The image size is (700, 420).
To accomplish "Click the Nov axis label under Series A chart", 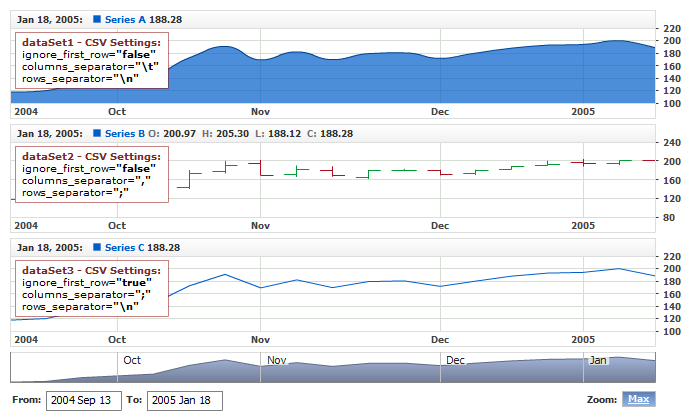I will (261, 112).
